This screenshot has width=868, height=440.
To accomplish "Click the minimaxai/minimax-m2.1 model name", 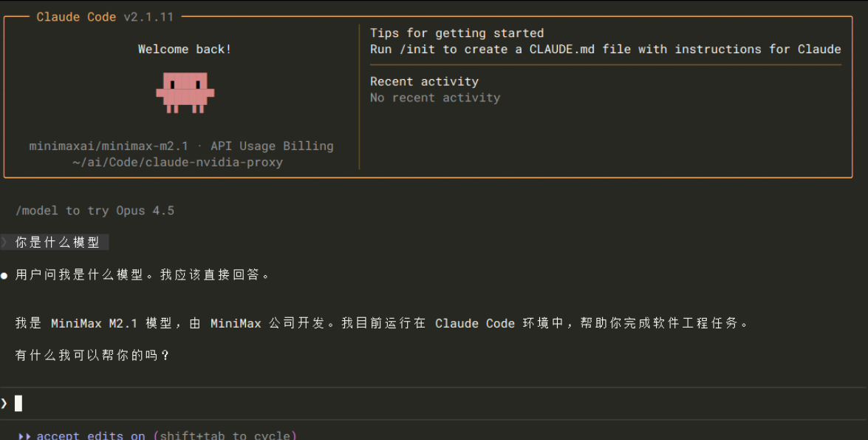I will (109, 146).
